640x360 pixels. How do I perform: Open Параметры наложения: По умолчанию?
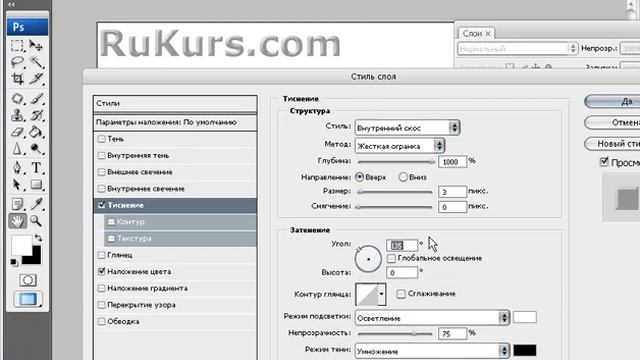pos(175,122)
